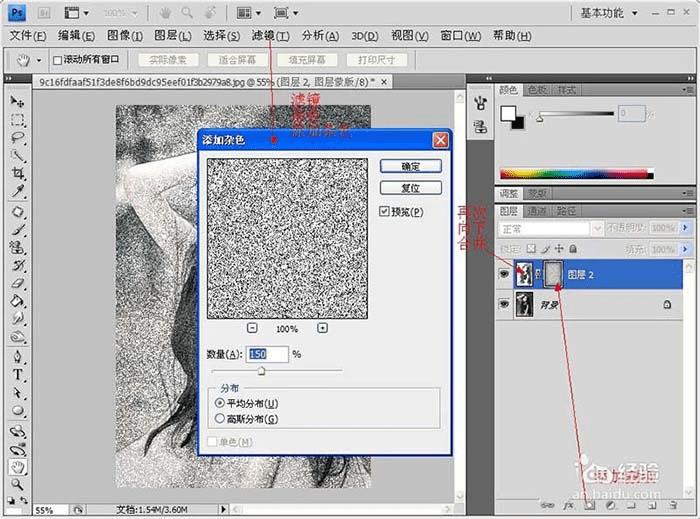Select the Pen tool
The height and width of the screenshot is (519, 700).
pyautogui.click(x=17, y=357)
